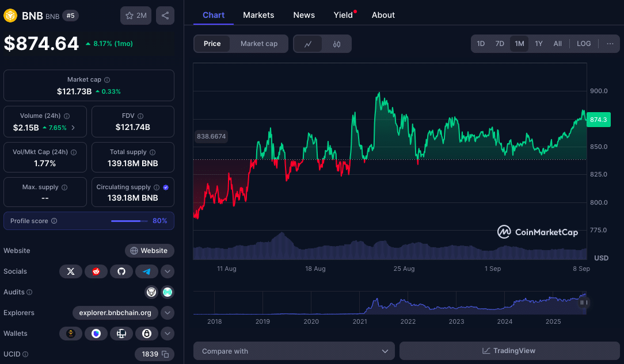Switch chart to Market cap
This screenshot has height=364, width=624.
259,44
